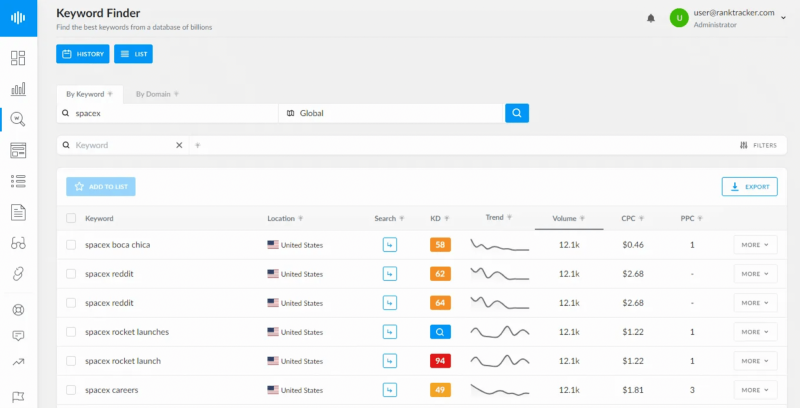Sort by the CPC column header
This screenshot has height=408, width=800.
click(632, 218)
